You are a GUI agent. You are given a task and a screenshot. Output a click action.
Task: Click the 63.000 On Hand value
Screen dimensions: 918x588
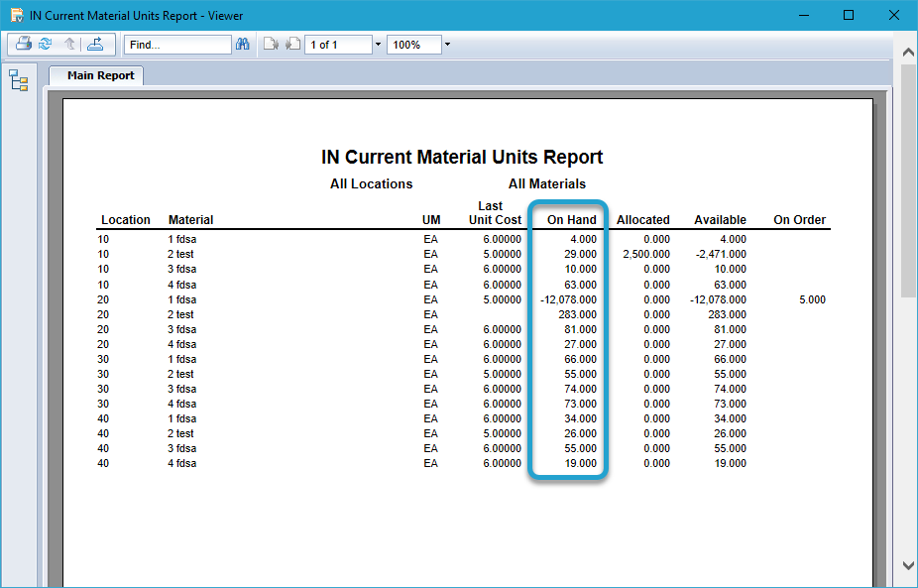click(580, 286)
